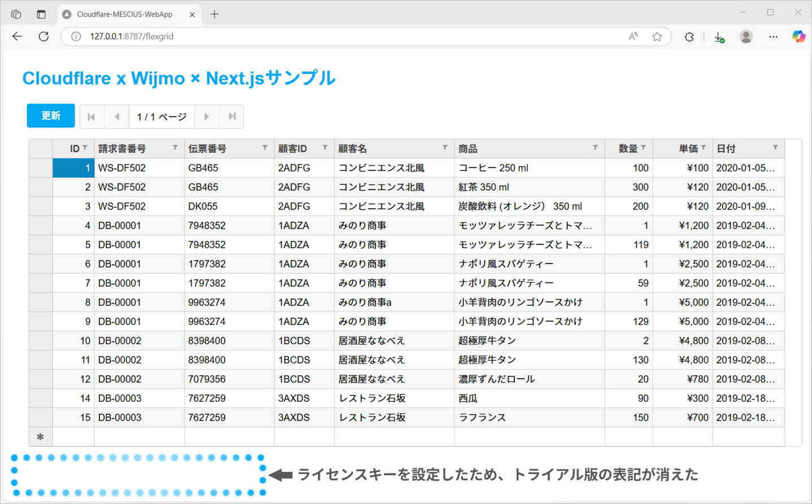Toggle the Read Aloud icon
The width and height of the screenshot is (812, 504).
[633, 37]
